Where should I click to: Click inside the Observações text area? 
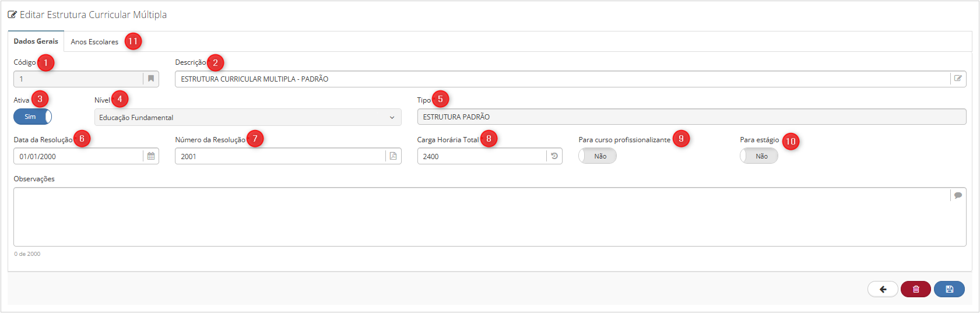click(482, 217)
